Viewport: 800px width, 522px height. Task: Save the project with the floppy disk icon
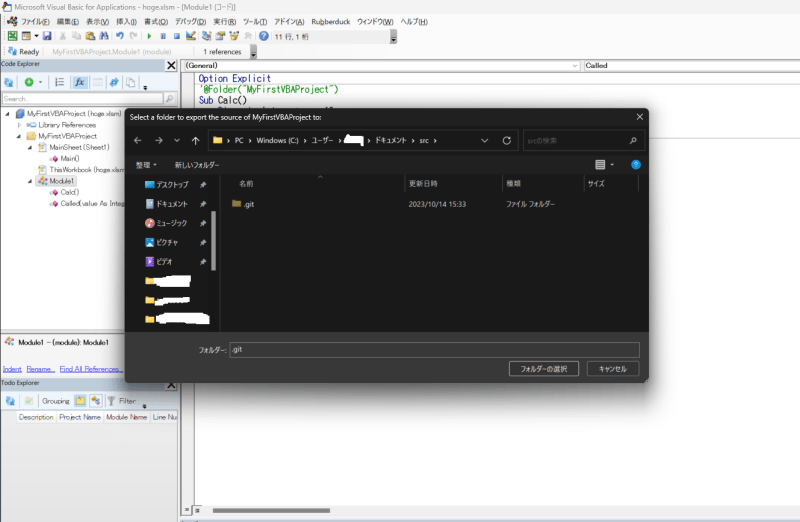pyautogui.click(x=47, y=36)
